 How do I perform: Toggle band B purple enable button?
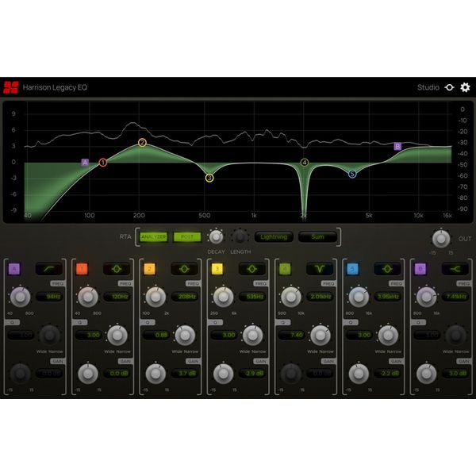click(x=420, y=269)
